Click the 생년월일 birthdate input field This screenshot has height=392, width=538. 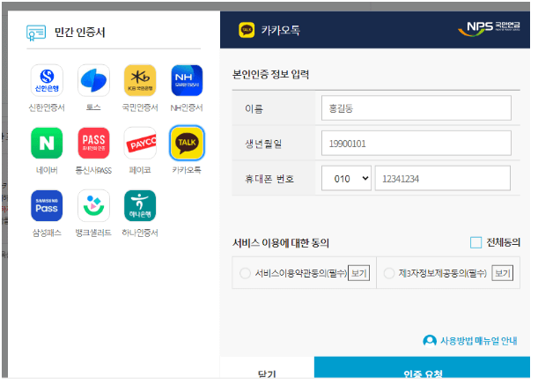pos(416,143)
